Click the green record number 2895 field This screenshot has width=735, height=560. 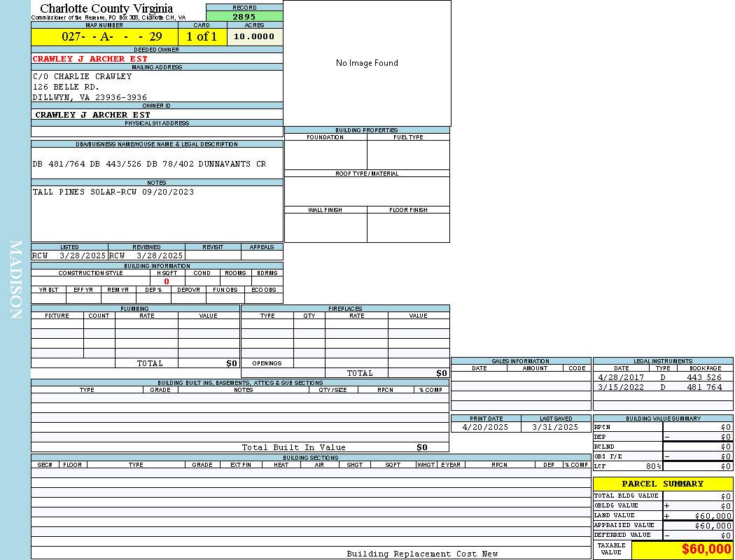point(244,16)
